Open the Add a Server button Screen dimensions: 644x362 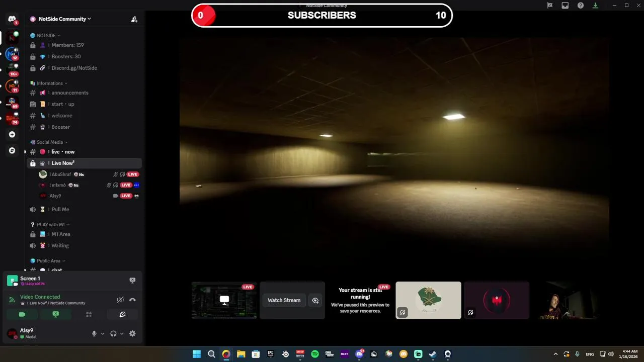12,134
